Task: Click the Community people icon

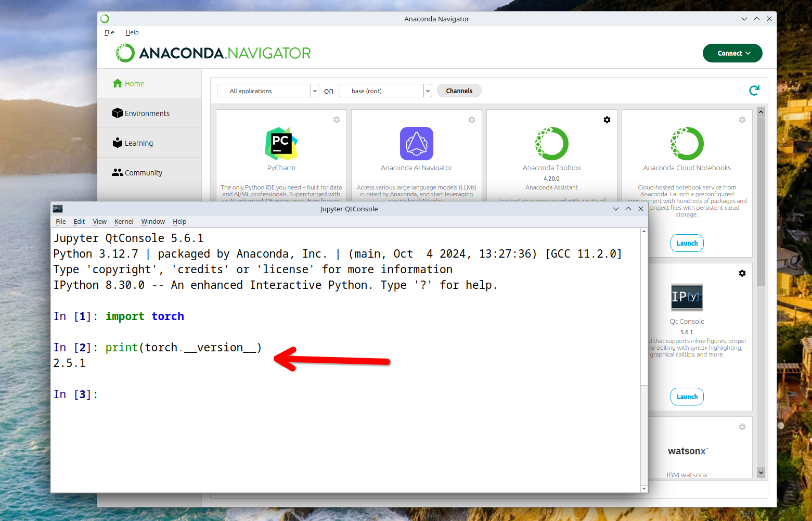Action: (x=118, y=172)
